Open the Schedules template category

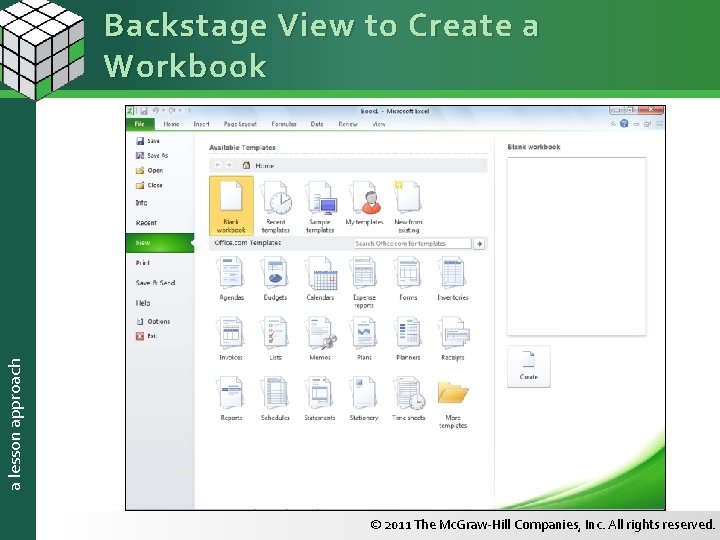point(276,399)
